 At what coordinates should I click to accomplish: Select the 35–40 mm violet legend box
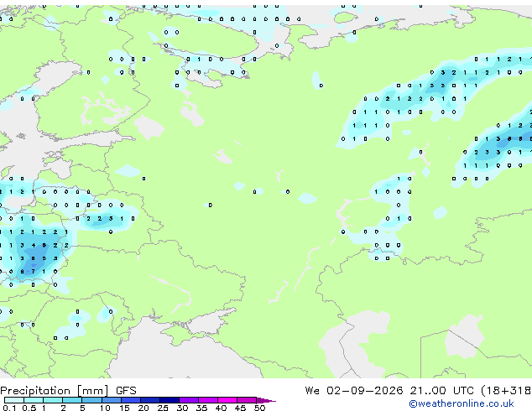[207, 400]
